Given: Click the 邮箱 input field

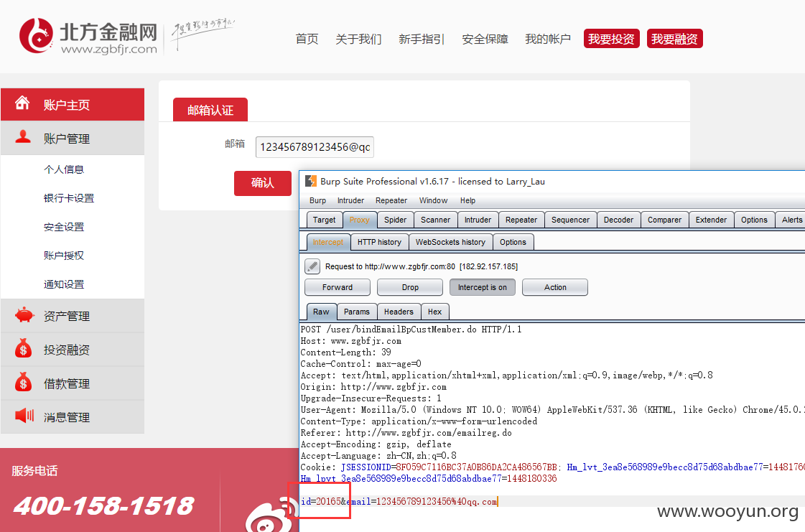Looking at the screenshot, I should point(315,147).
